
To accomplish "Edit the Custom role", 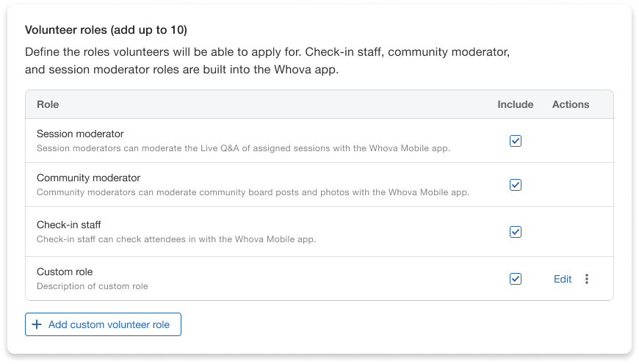I will 563,279.
